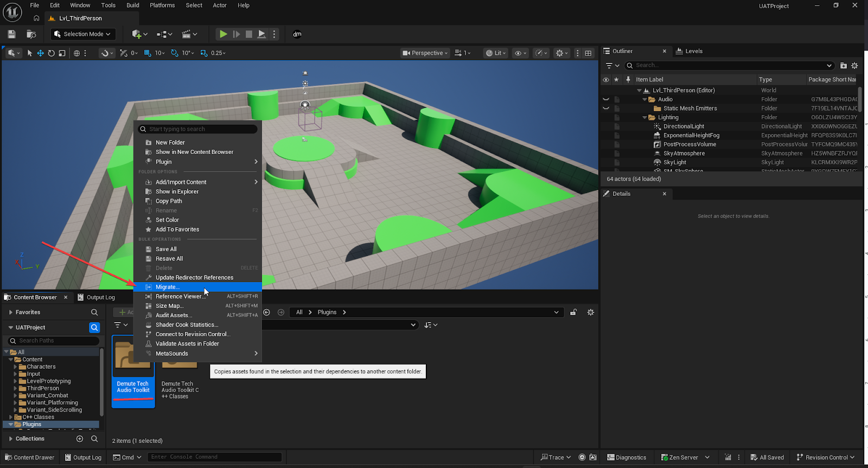This screenshot has width=868, height=468.
Task: Open the dm plugin toolbar icon
Action: [x=297, y=34]
